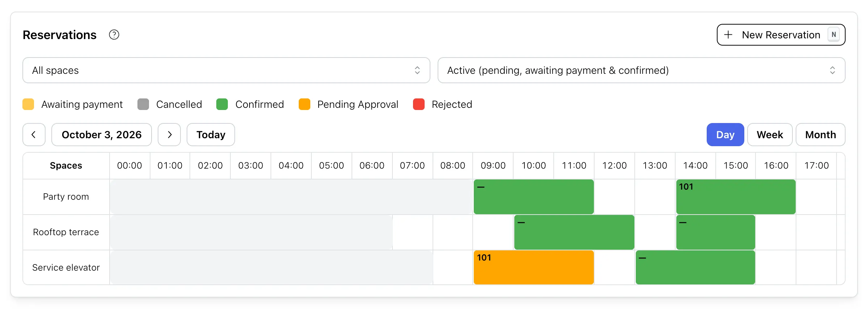
Task: Open the Party room 09:00 confirmed reservation
Action: pyautogui.click(x=533, y=197)
